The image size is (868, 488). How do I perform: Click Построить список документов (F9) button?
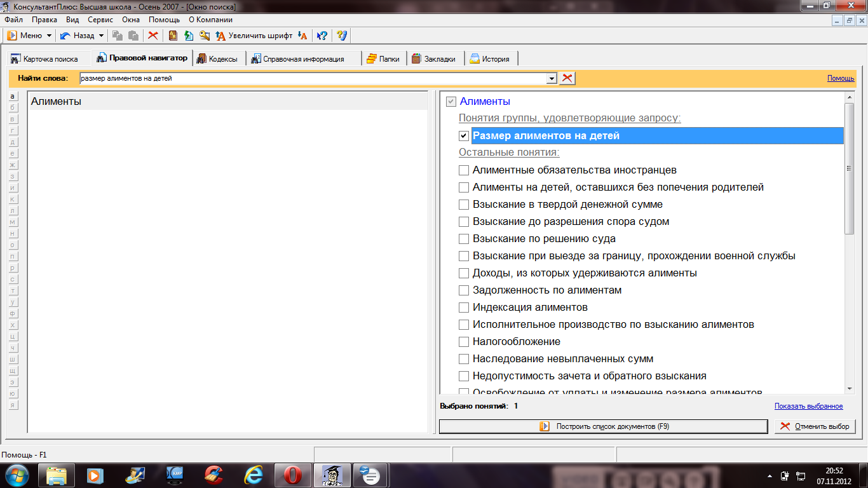coord(603,426)
